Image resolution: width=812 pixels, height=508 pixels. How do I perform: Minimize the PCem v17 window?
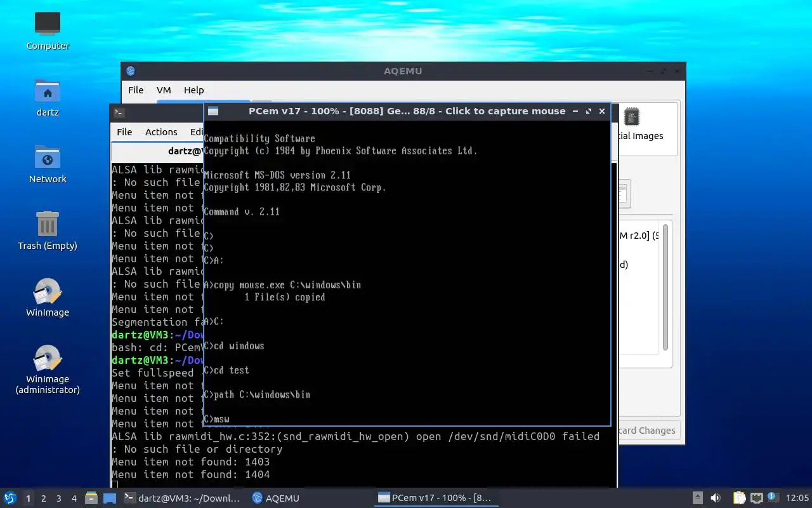[x=575, y=111]
